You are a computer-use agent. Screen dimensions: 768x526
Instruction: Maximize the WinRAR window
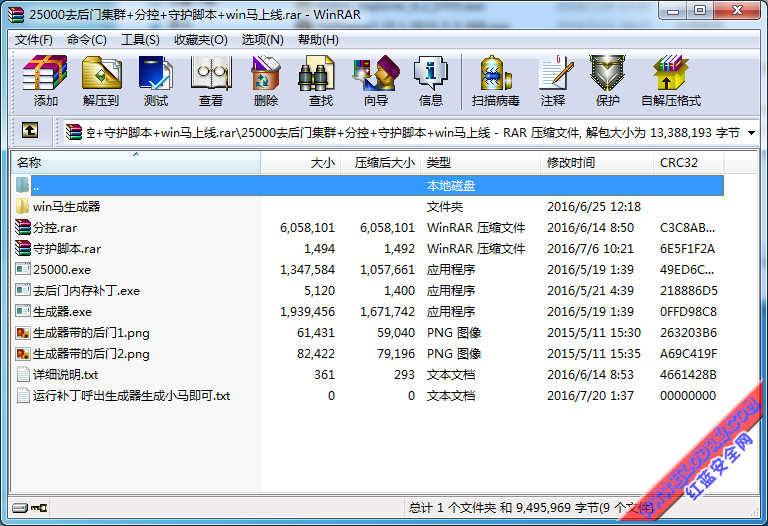pyautogui.click(x=700, y=11)
